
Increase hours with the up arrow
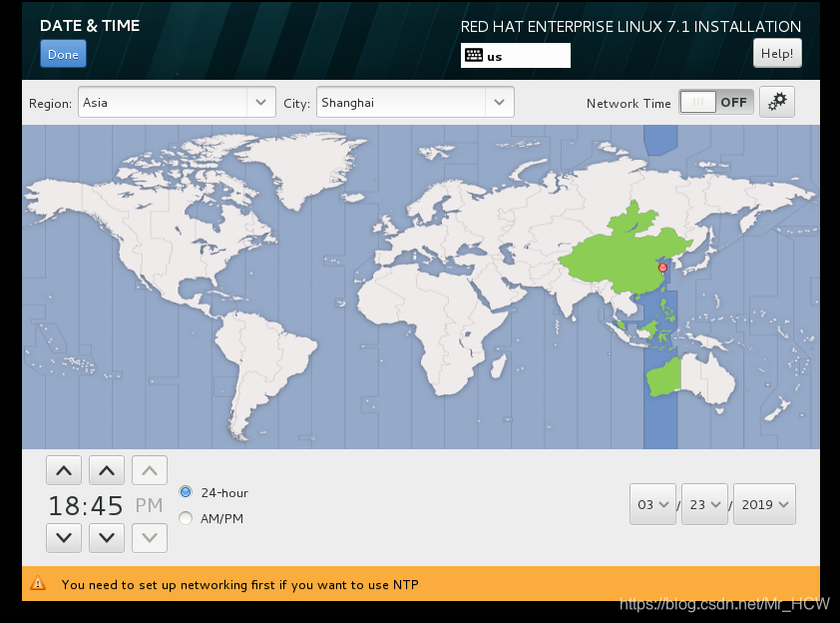[x=64, y=470]
